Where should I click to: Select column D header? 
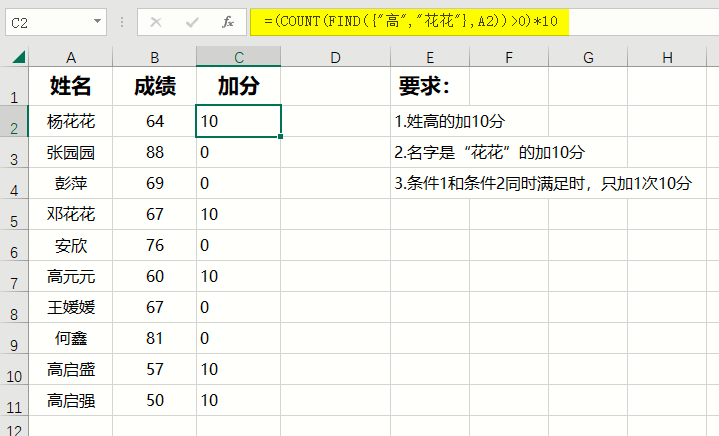coord(336,57)
